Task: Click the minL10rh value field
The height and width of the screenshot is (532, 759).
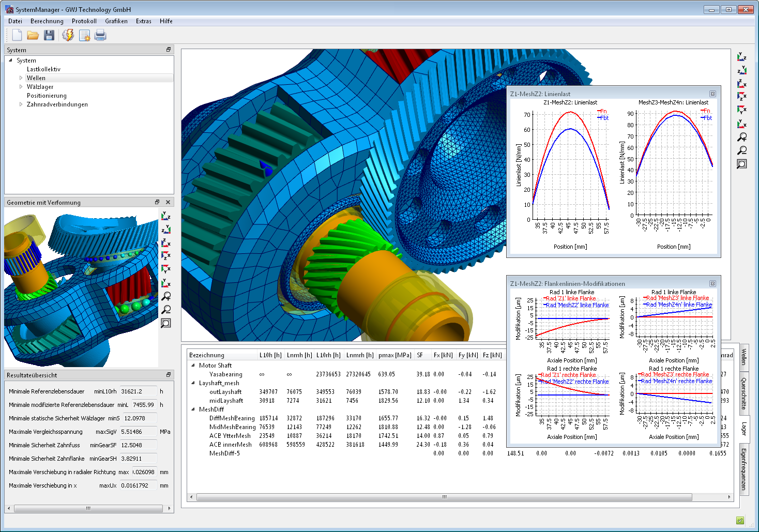Action: point(138,391)
